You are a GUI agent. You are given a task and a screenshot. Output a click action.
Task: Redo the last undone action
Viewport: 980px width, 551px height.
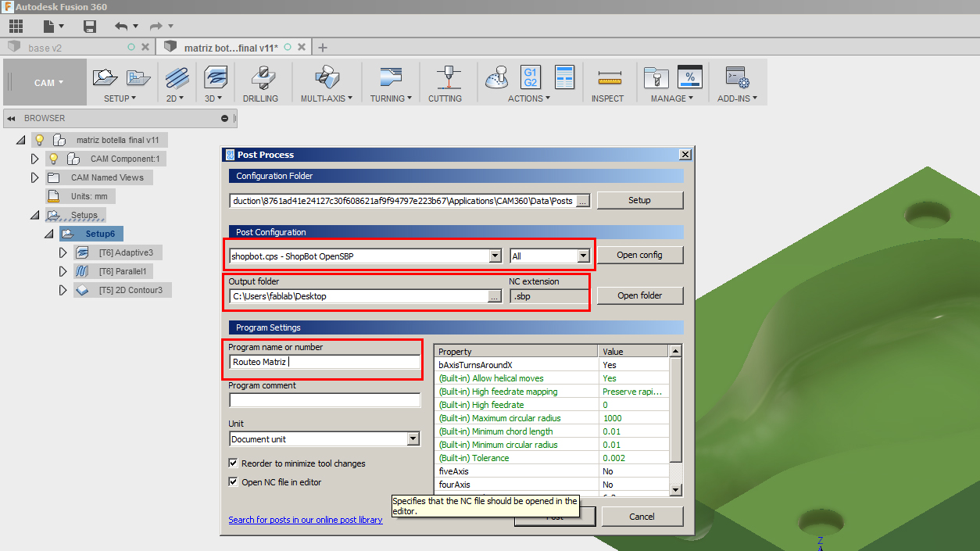(155, 26)
